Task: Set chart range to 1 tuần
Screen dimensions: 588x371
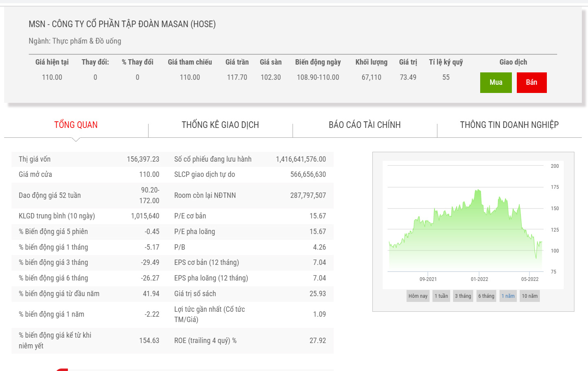Action: point(441,296)
